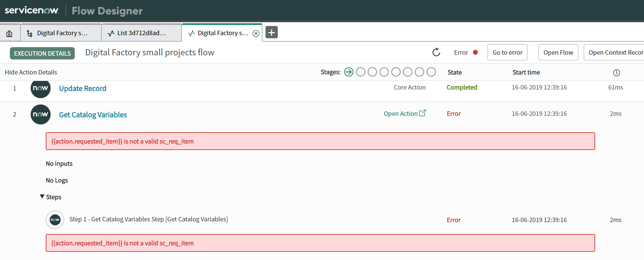
Task: Click Error state of Get Catalog Variables action
Action: click(x=454, y=114)
